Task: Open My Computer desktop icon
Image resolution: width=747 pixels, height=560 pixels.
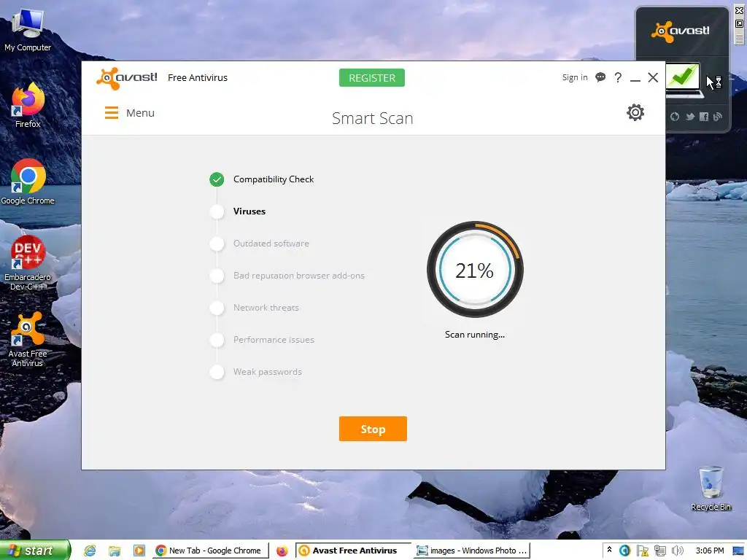Action: [28, 30]
